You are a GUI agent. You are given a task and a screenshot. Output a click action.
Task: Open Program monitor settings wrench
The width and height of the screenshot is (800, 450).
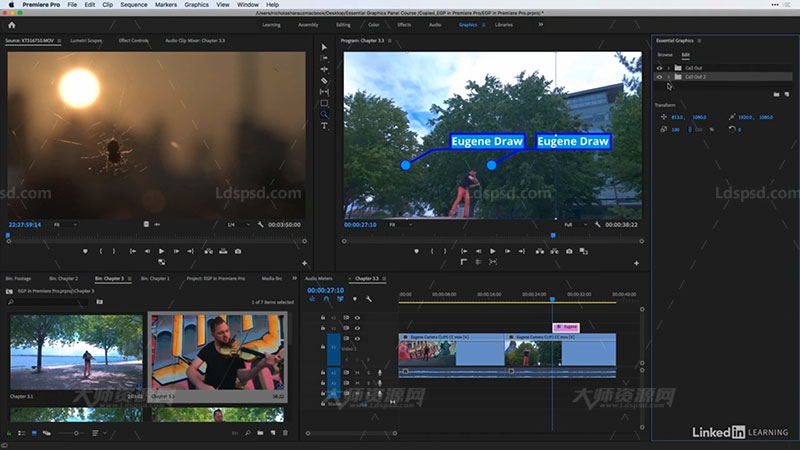tap(597, 224)
